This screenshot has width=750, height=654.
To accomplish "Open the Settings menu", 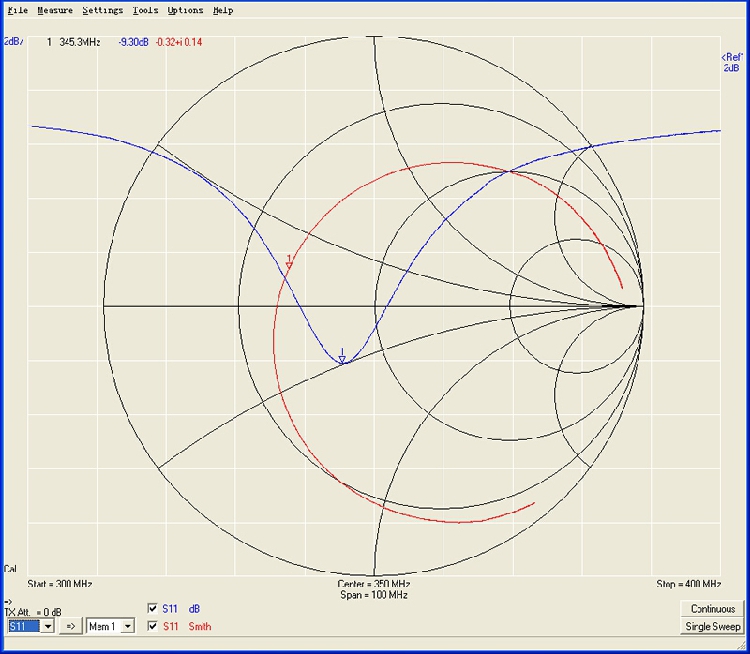I will (x=102, y=10).
